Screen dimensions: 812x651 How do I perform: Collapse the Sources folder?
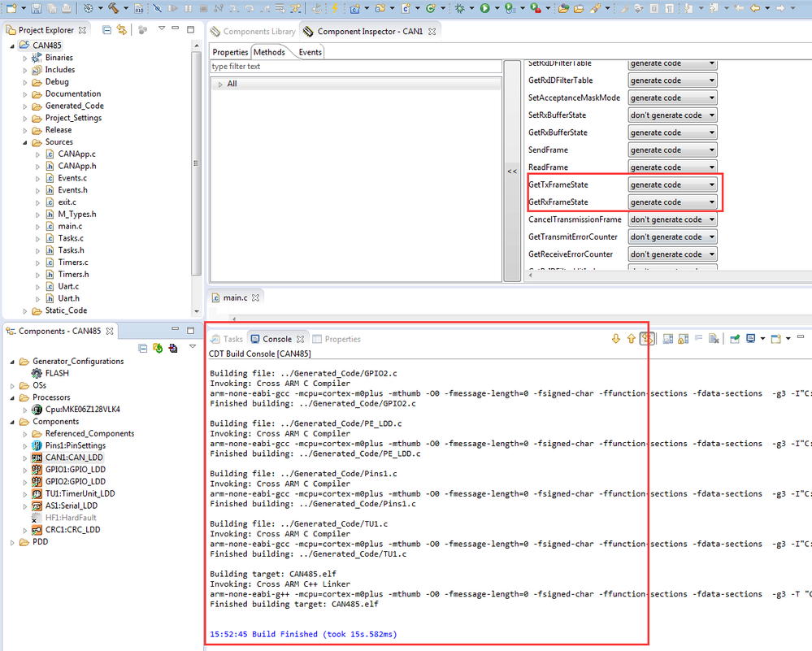(x=25, y=142)
